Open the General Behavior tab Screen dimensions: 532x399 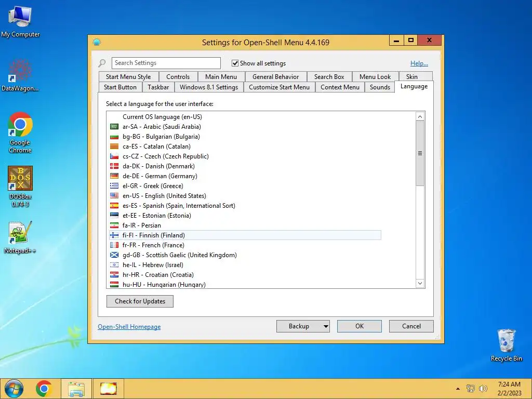click(x=275, y=77)
